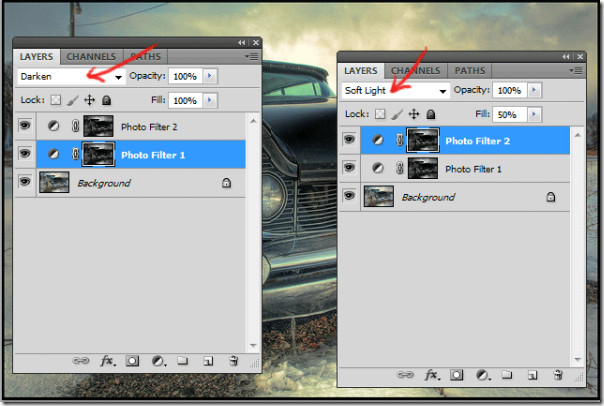
Task: Select Layers tab in right panel
Action: point(361,71)
